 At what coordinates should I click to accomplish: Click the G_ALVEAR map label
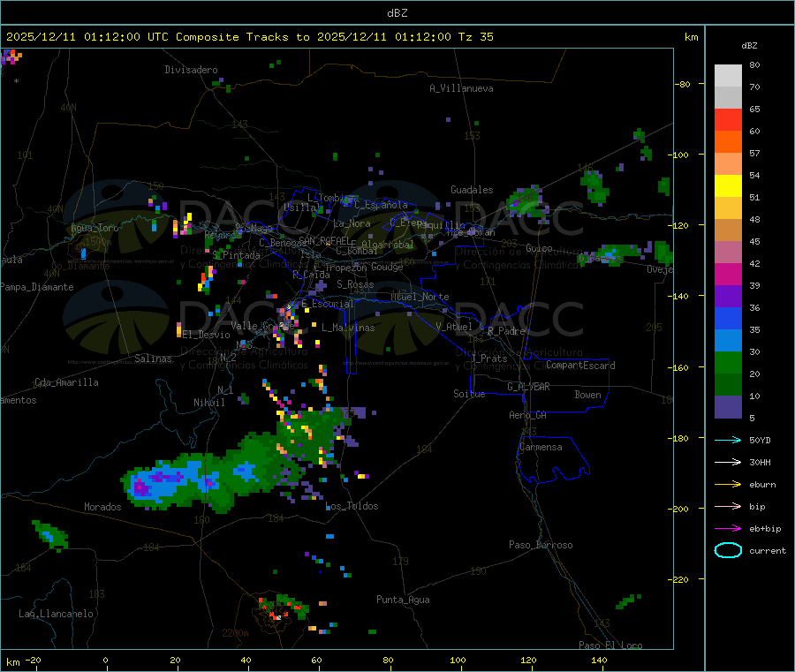[528, 387]
